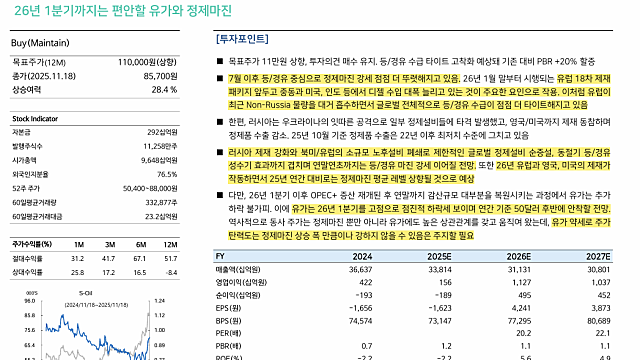Click the '2026E' column header
The height and width of the screenshot is (360, 640).
(x=519, y=256)
